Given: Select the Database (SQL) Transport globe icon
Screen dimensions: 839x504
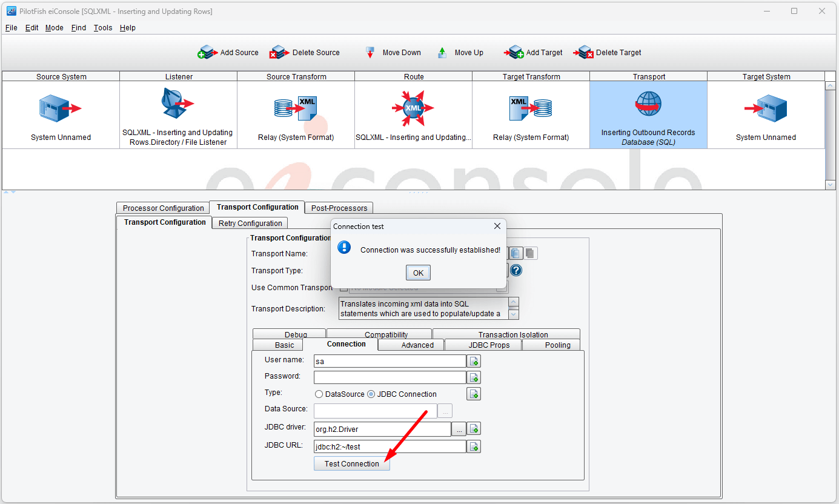Looking at the screenshot, I should pos(648,104).
